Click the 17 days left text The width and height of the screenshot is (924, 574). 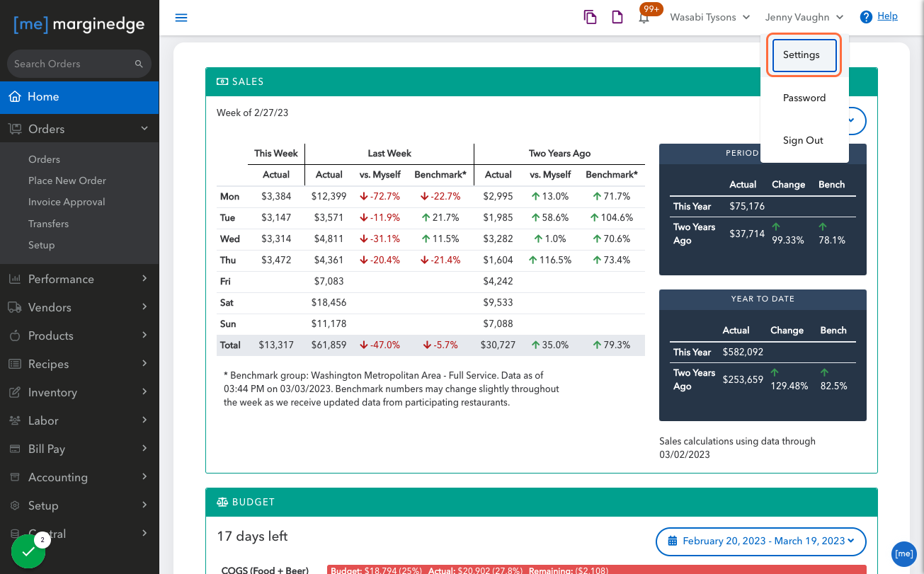click(252, 536)
